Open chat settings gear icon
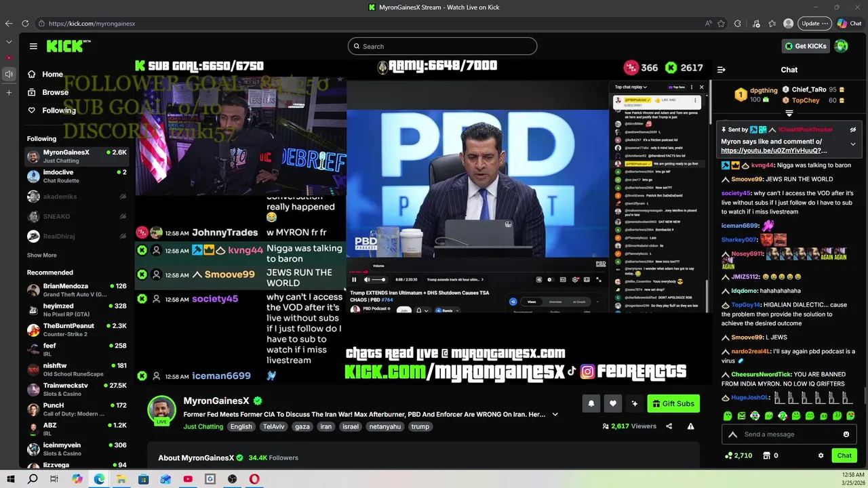Screen dimensions: 868x488 pyautogui.click(x=821, y=455)
